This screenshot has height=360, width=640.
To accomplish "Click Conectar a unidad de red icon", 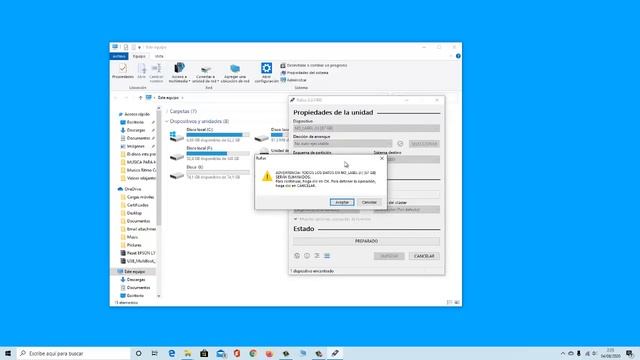I will 206,73.
